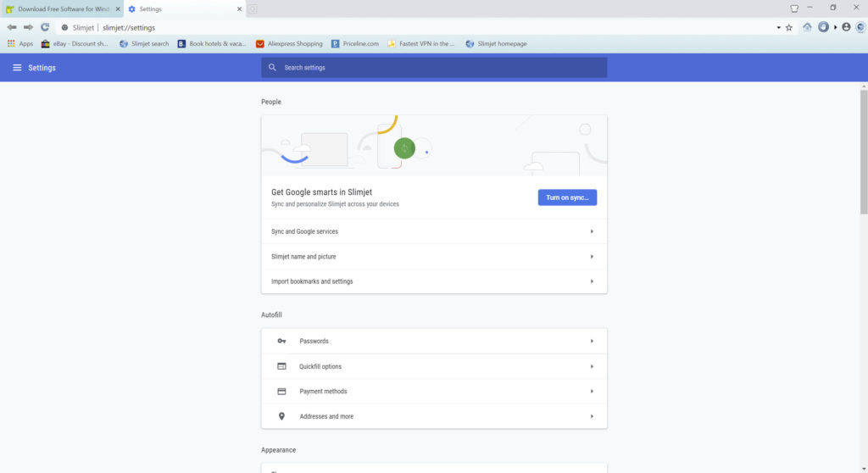This screenshot has width=868, height=473.
Task: Open Passwords settings
Action: pos(434,341)
